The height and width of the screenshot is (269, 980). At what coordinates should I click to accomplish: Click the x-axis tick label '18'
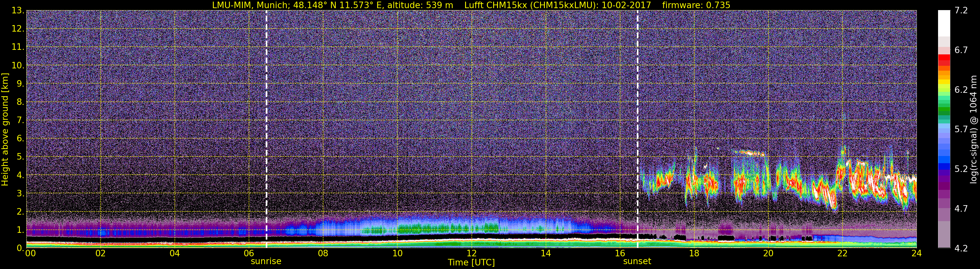[x=694, y=254]
